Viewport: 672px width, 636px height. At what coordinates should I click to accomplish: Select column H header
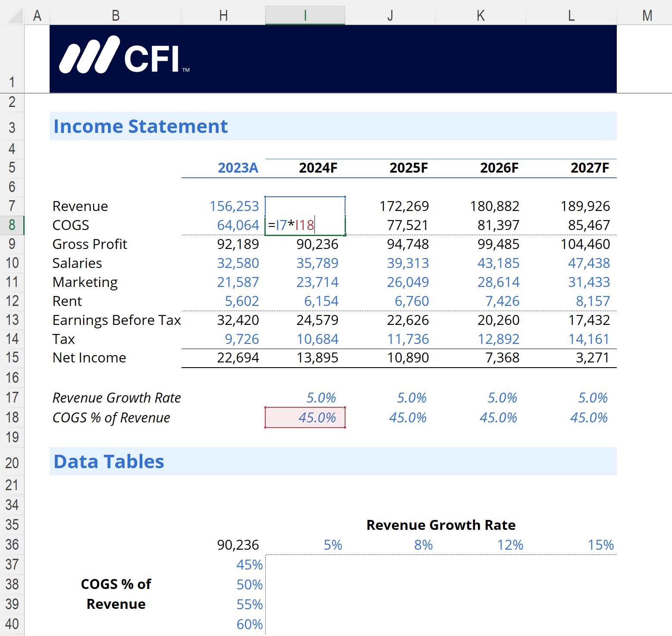click(223, 16)
